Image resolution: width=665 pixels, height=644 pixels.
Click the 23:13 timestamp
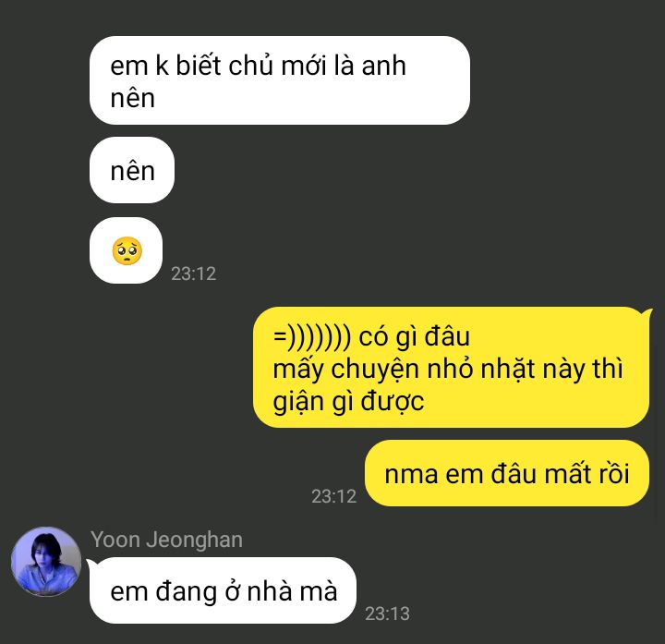click(x=387, y=614)
